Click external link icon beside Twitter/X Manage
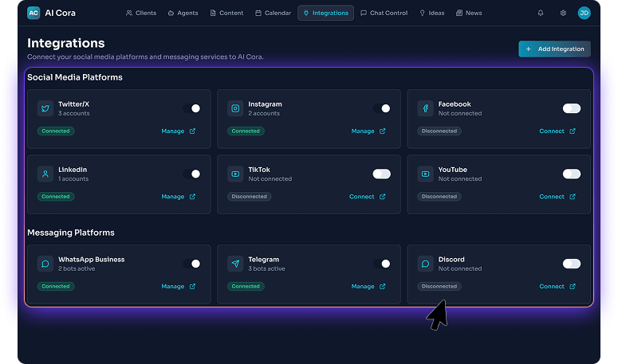Screen dimensions: 618x364 (192, 131)
